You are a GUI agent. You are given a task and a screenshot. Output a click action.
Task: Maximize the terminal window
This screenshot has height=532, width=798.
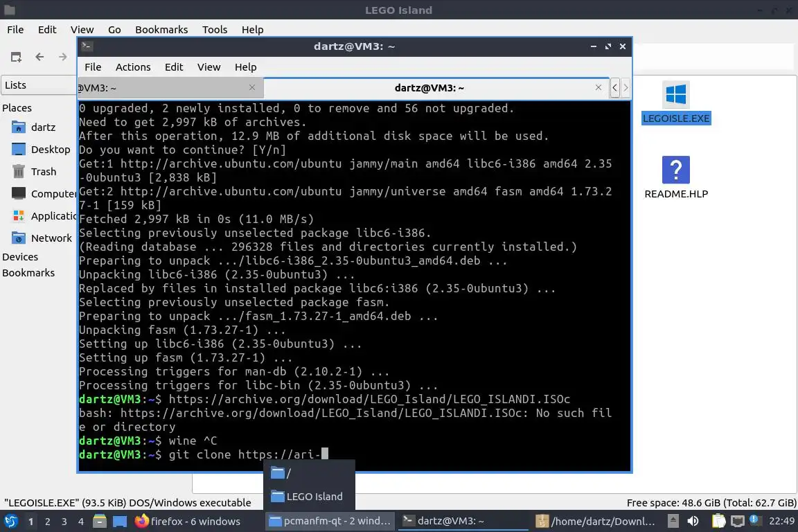pyautogui.click(x=608, y=46)
